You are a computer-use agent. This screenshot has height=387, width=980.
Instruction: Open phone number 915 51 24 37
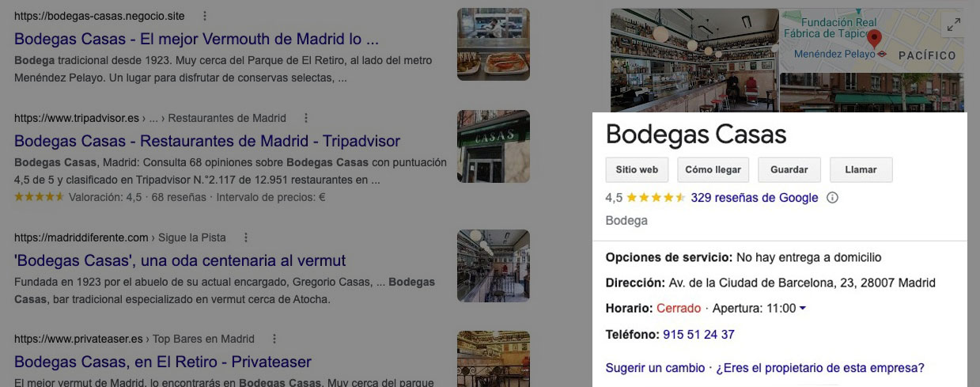(698, 335)
